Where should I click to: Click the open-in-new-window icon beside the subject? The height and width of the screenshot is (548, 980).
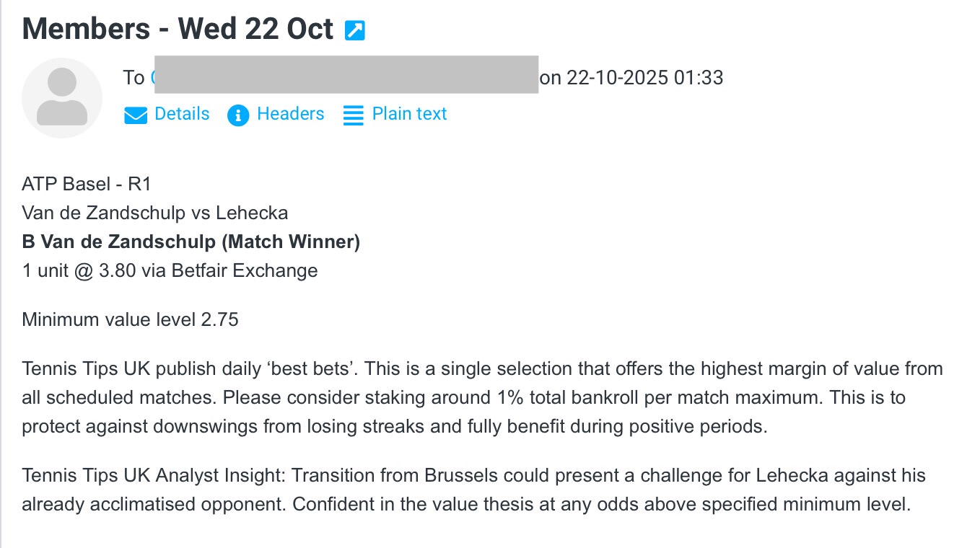tap(355, 30)
